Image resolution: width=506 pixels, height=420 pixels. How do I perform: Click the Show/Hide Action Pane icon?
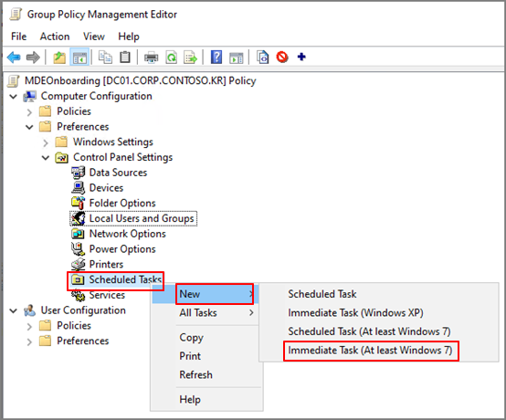237,58
